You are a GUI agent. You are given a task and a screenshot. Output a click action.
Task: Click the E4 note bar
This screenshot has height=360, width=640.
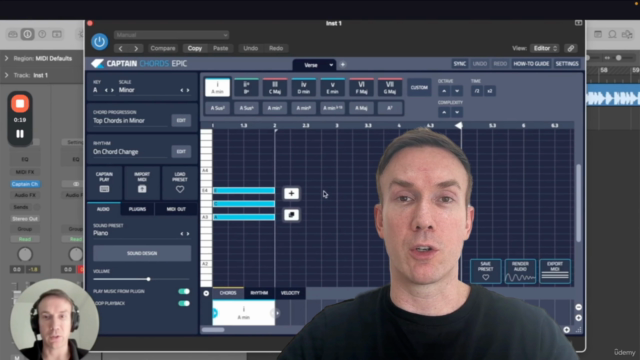pyautogui.click(x=244, y=190)
